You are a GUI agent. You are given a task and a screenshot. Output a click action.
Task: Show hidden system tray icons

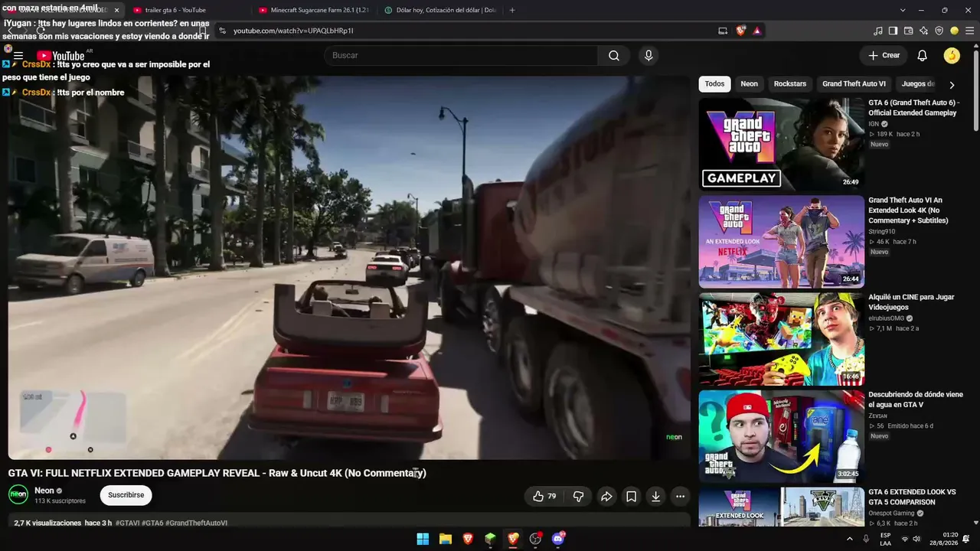point(849,539)
